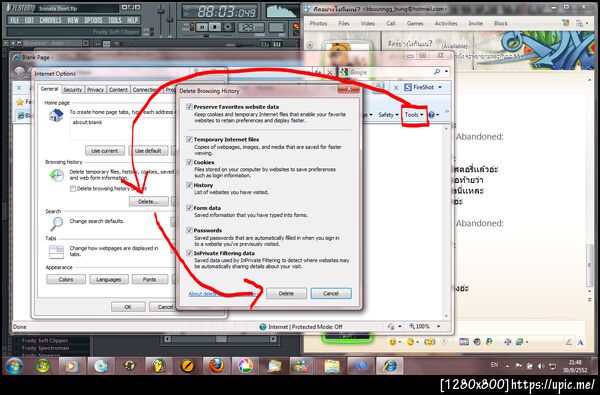This screenshot has height=395, width=600.
Task: Open Windows Media Player from taskbar
Action: [x=71, y=366]
